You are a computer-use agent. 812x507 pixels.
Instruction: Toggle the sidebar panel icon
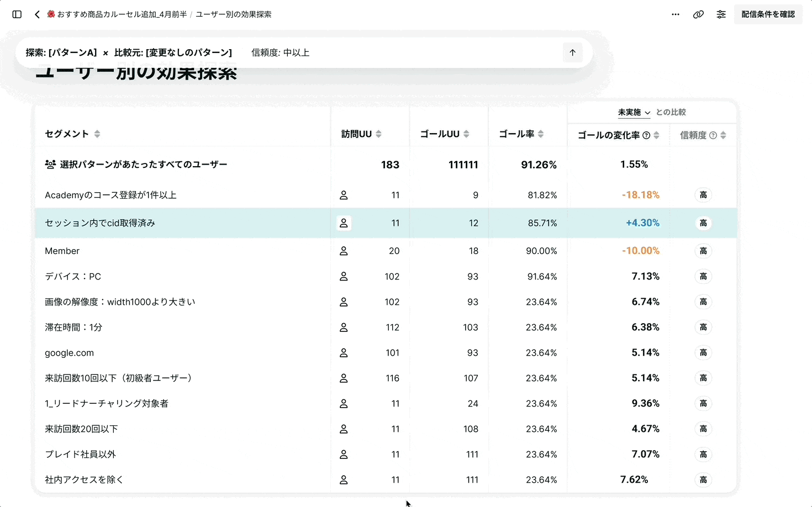(17, 14)
